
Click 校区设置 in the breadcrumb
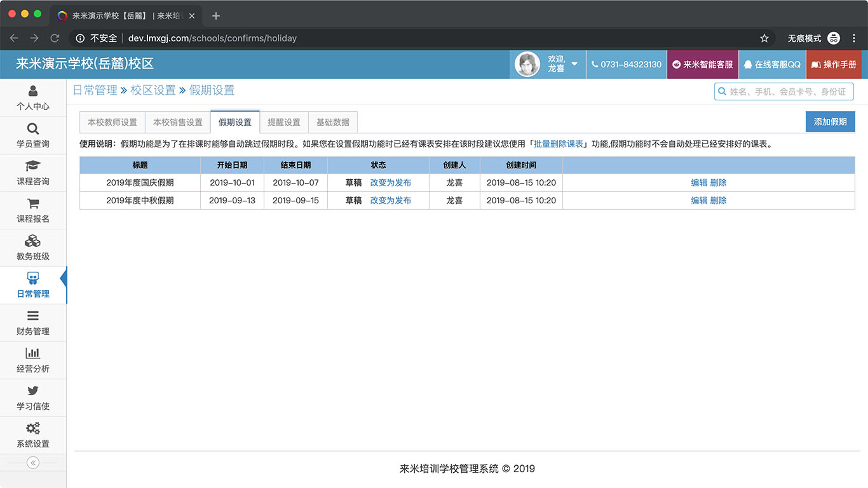(153, 90)
